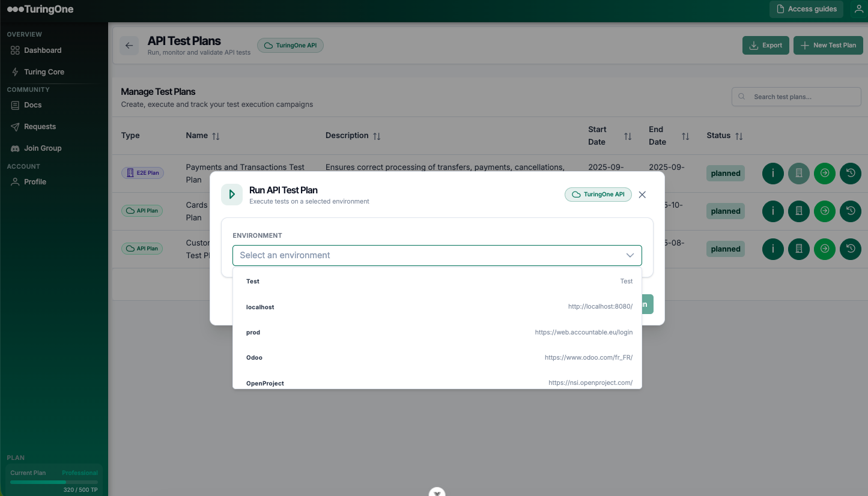Open the Select an environment dropdown

[x=437, y=255]
